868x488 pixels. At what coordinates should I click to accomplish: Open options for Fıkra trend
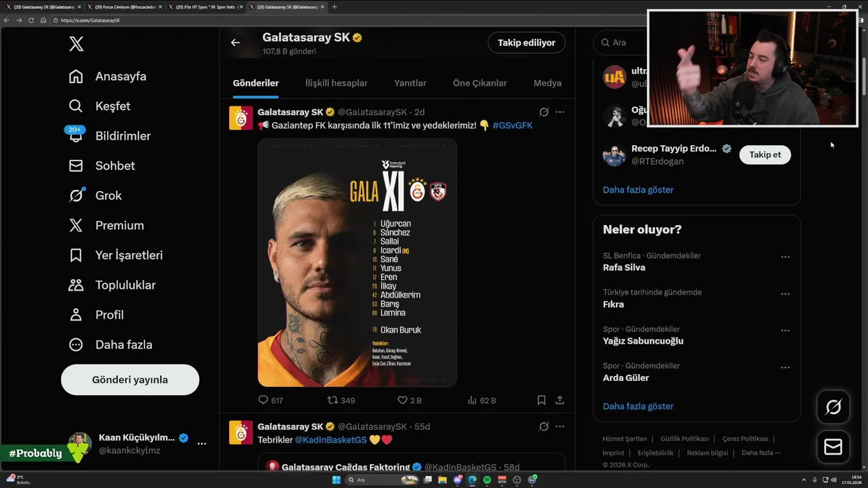click(x=785, y=294)
